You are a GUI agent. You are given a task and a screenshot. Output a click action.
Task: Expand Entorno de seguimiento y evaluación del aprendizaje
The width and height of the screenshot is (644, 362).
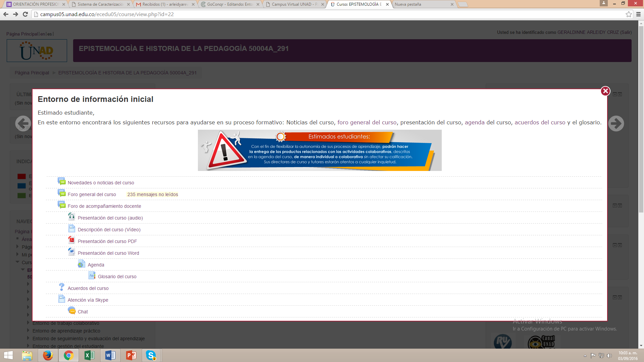(89, 339)
